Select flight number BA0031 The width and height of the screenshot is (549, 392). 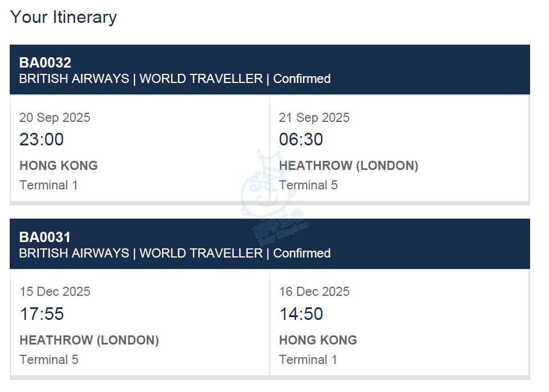click(x=45, y=237)
